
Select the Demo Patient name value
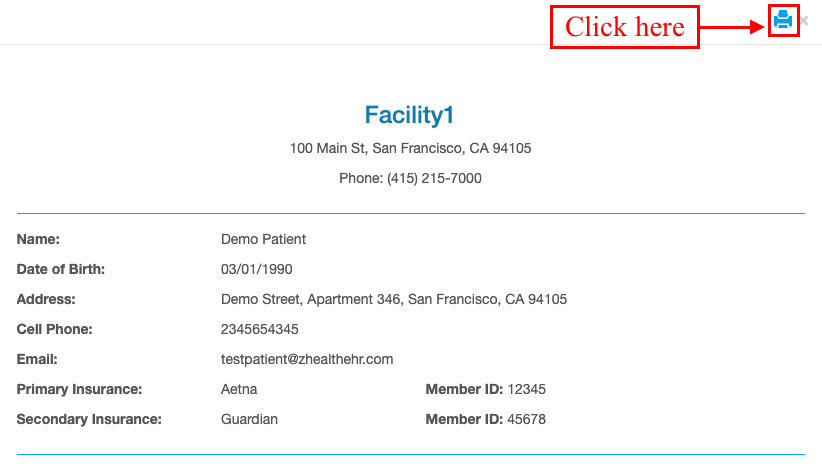tap(263, 240)
